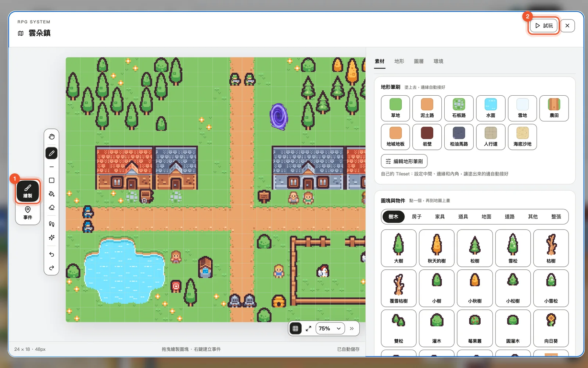Select the hand pan tool
Image resolution: width=588 pixels, height=368 pixels.
[51, 137]
